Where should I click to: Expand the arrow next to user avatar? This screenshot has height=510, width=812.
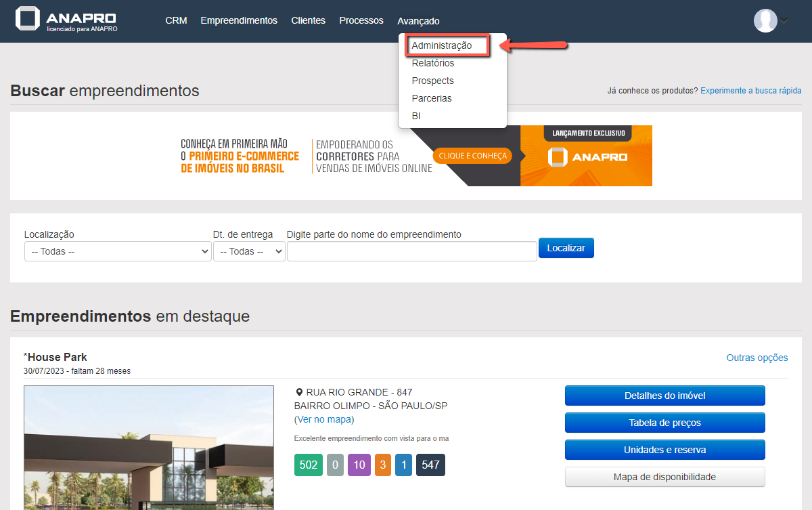(x=784, y=20)
